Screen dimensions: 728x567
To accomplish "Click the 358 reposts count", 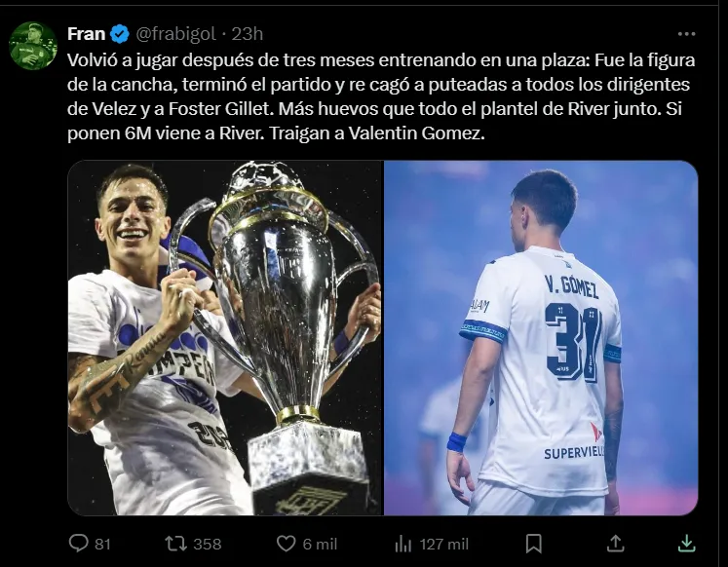I will point(207,544).
